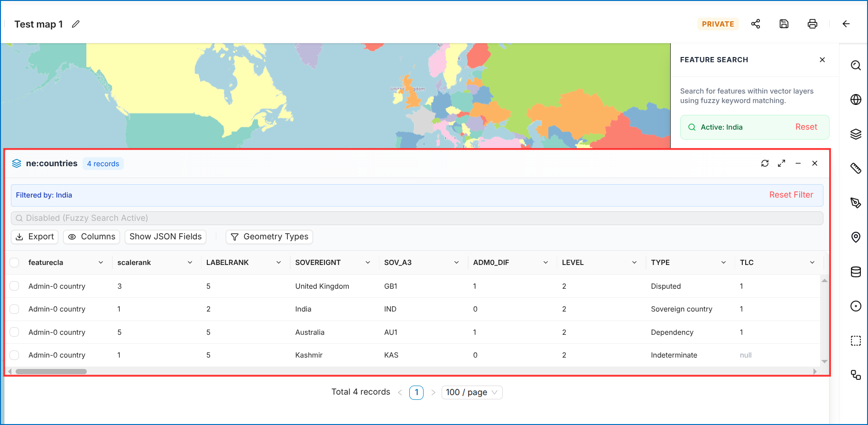Refresh the ne:countries attribute table
Screen dimensions: 868x425
click(765, 163)
